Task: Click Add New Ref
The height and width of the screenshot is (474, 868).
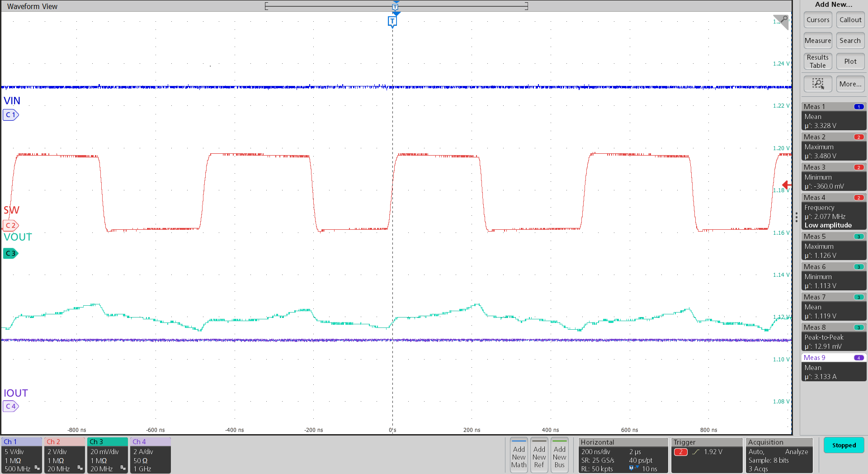Action: 539,455
